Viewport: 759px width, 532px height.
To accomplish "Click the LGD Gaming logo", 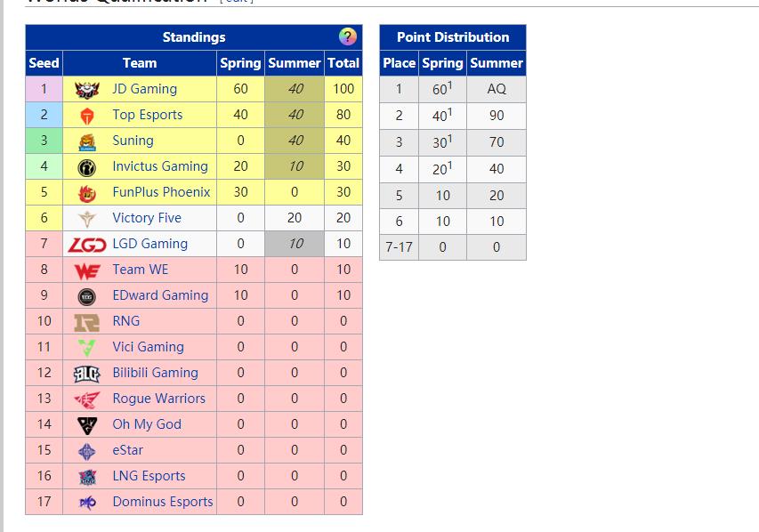I will pos(87,244).
